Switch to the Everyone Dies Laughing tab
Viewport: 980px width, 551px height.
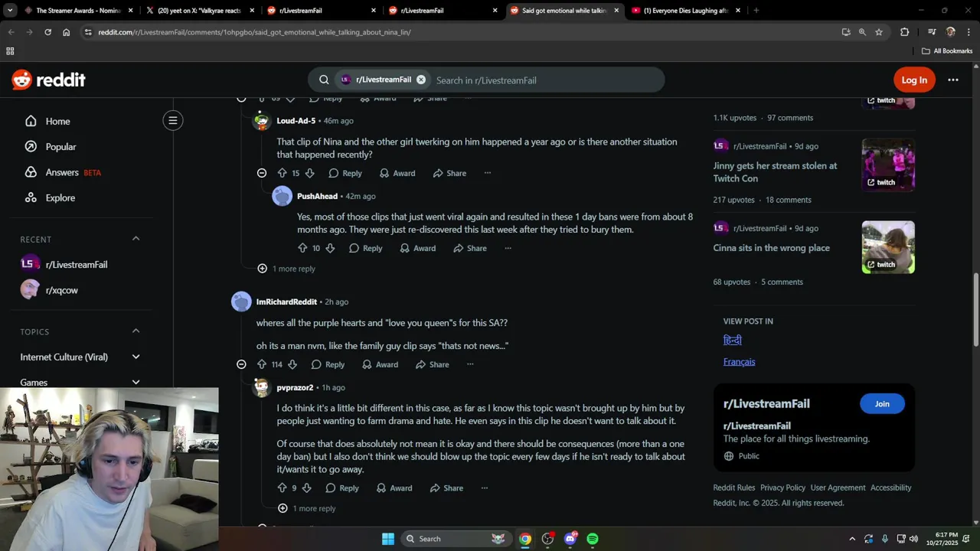[x=687, y=11]
